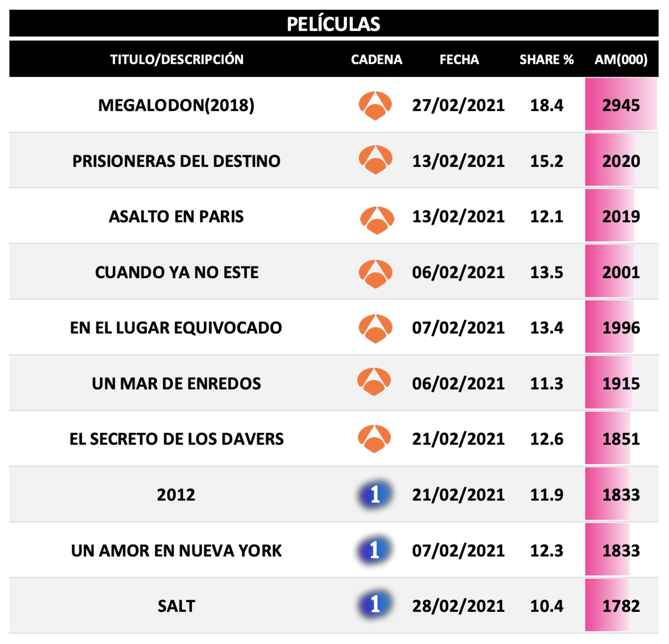Click the pink audience bar showing 1782
The width and height of the screenshot is (669, 644).
607,605
